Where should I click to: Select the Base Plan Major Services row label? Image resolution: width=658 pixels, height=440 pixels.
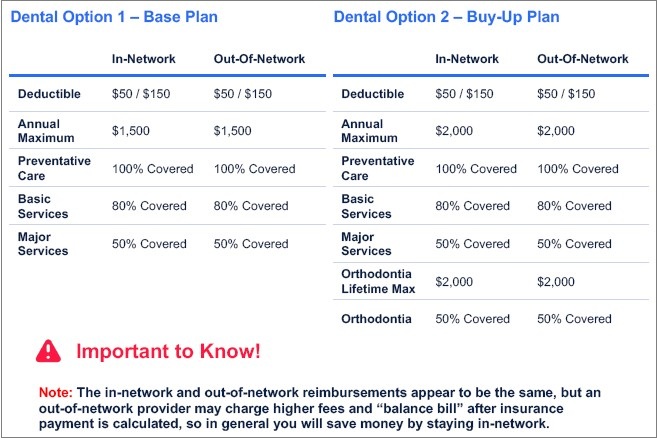(x=43, y=244)
